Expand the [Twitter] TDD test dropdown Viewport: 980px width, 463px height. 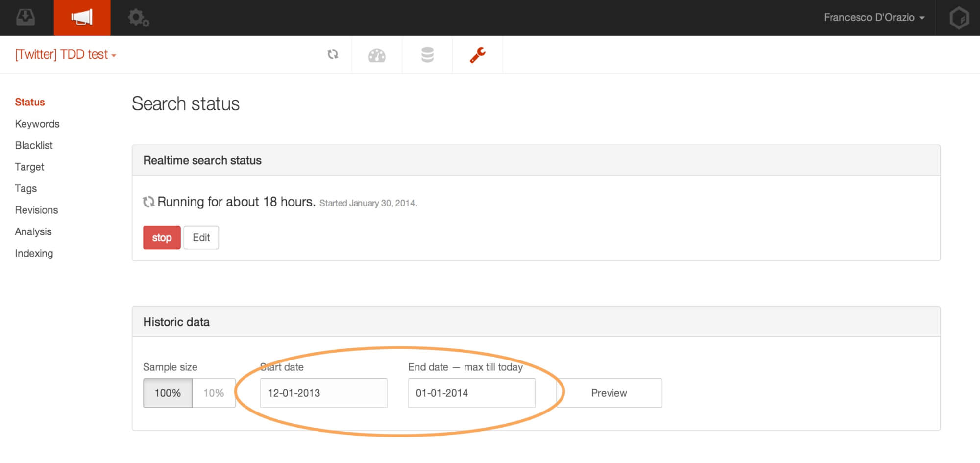pos(66,54)
